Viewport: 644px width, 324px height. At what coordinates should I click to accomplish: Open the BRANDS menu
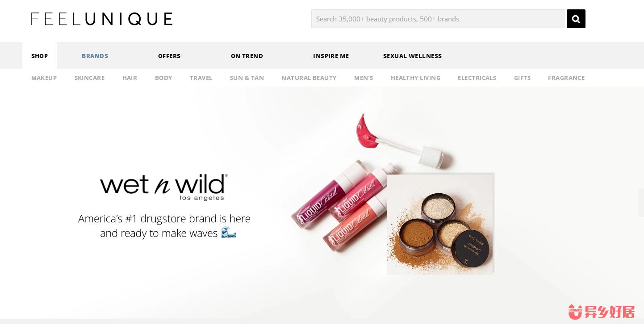[x=95, y=56]
